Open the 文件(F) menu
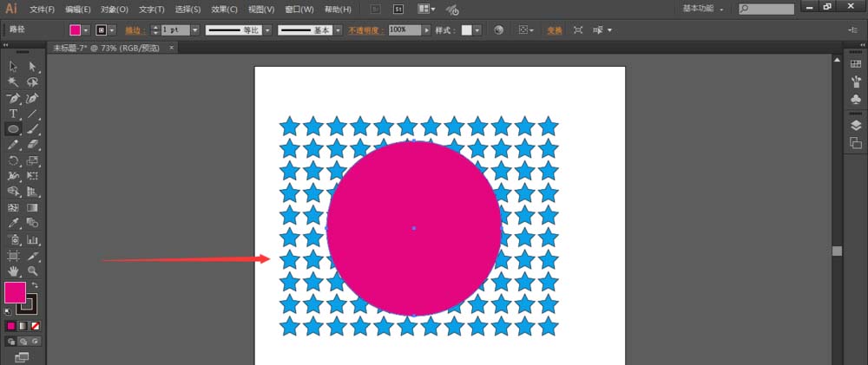The width and height of the screenshot is (868, 365). (42, 10)
